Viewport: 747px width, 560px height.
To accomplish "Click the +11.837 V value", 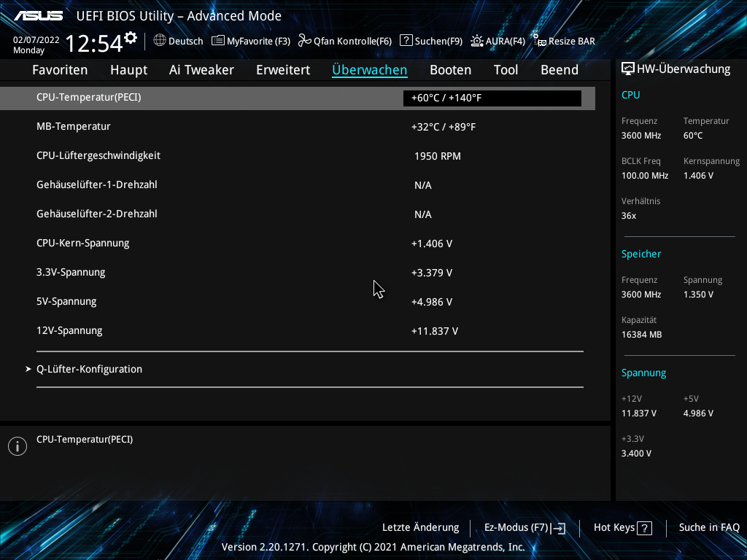I will (435, 332).
